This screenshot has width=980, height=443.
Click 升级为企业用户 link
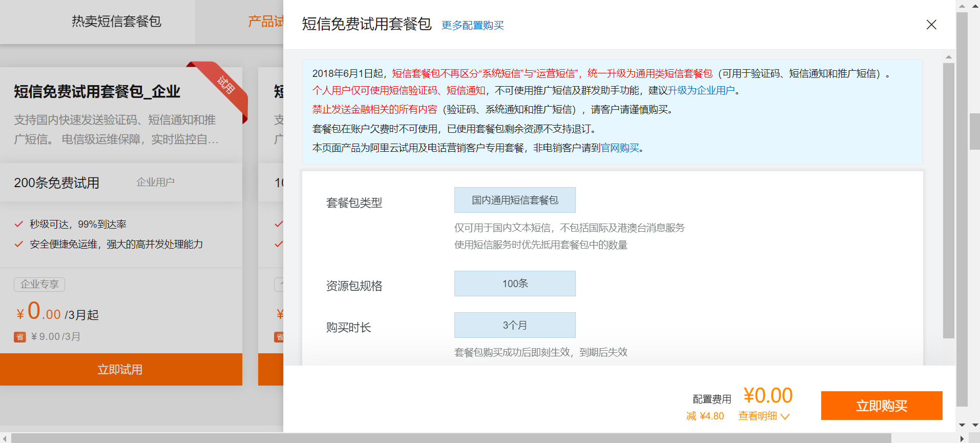[x=701, y=90]
